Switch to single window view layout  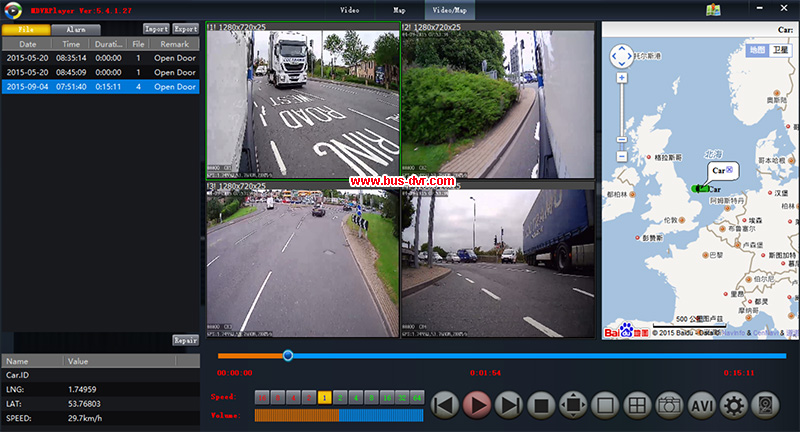tap(604, 405)
